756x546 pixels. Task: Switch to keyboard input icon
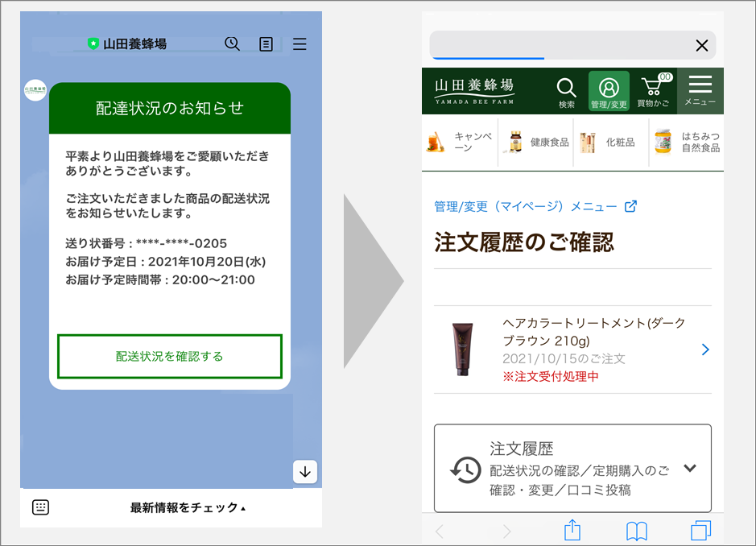[40, 507]
